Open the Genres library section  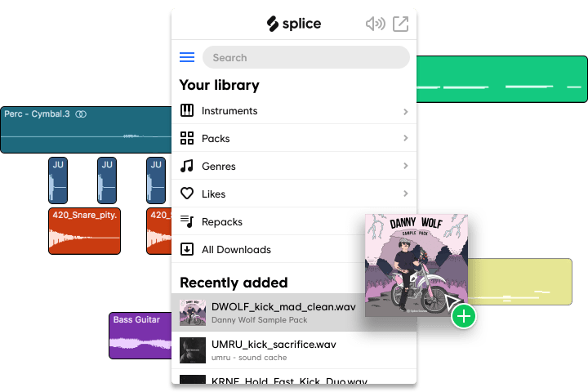(294, 166)
